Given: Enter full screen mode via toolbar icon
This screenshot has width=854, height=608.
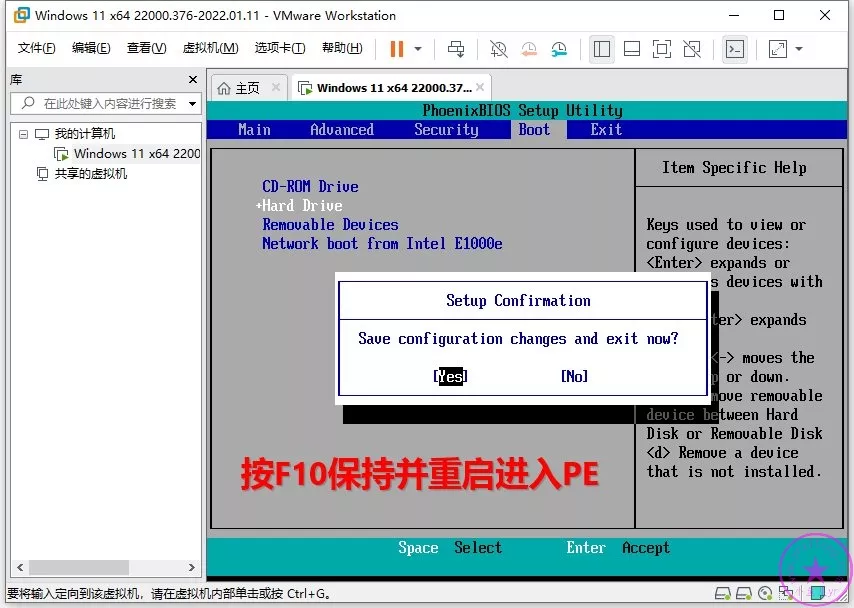Looking at the screenshot, I should (x=661, y=49).
